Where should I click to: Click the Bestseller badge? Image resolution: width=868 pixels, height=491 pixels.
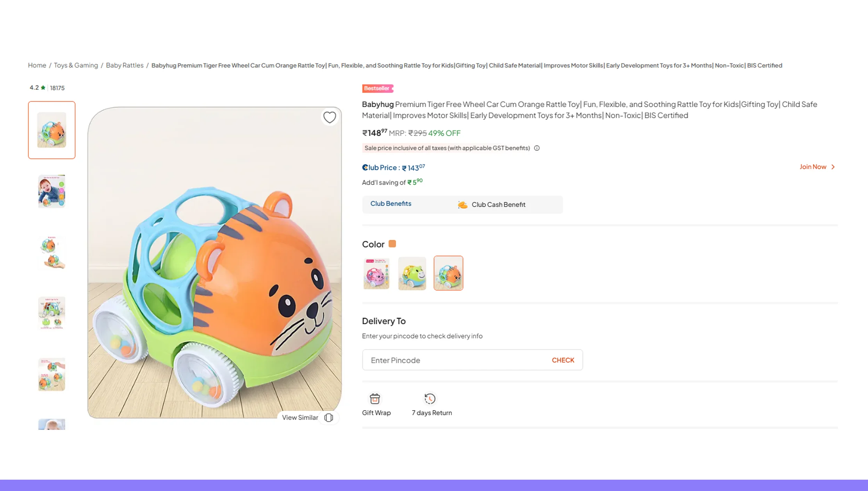click(377, 88)
